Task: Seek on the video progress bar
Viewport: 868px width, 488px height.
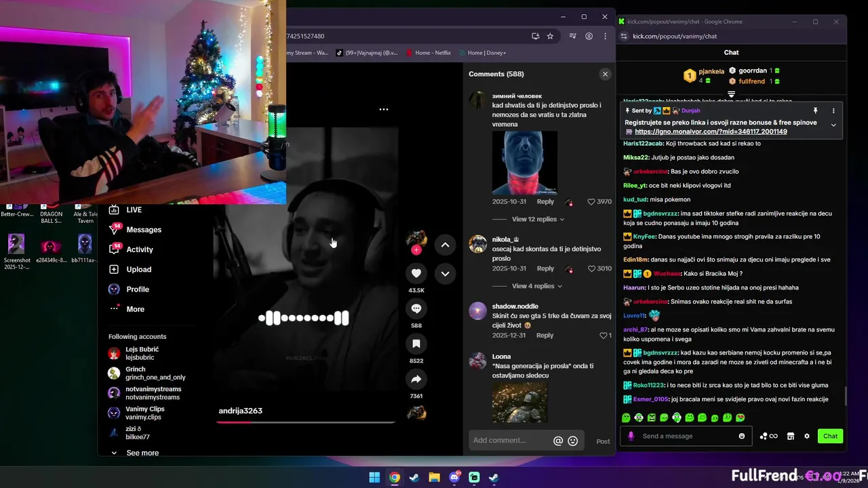Action: point(305,422)
